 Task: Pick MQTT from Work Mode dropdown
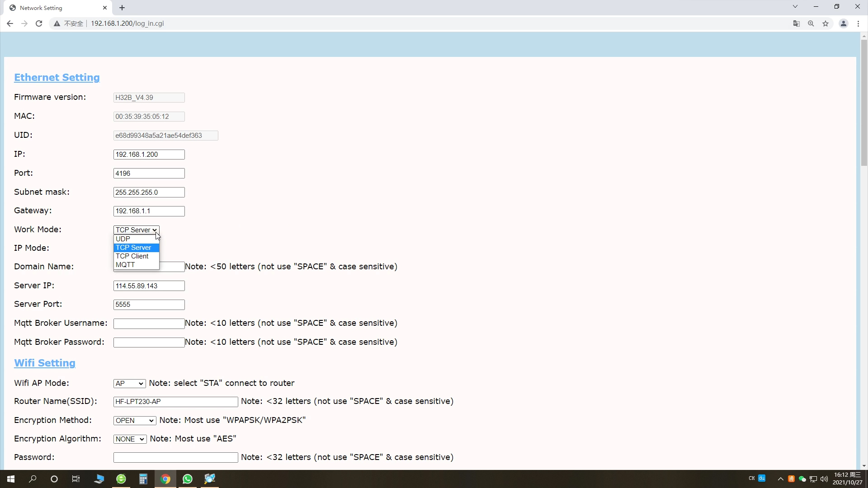pyautogui.click(x=125, y=265)
